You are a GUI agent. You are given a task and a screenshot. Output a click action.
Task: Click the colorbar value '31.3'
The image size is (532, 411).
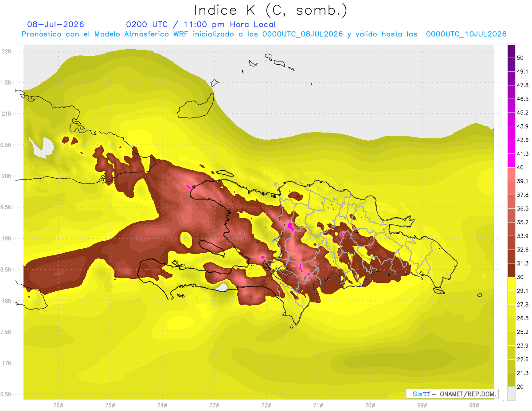click(523, 263)
